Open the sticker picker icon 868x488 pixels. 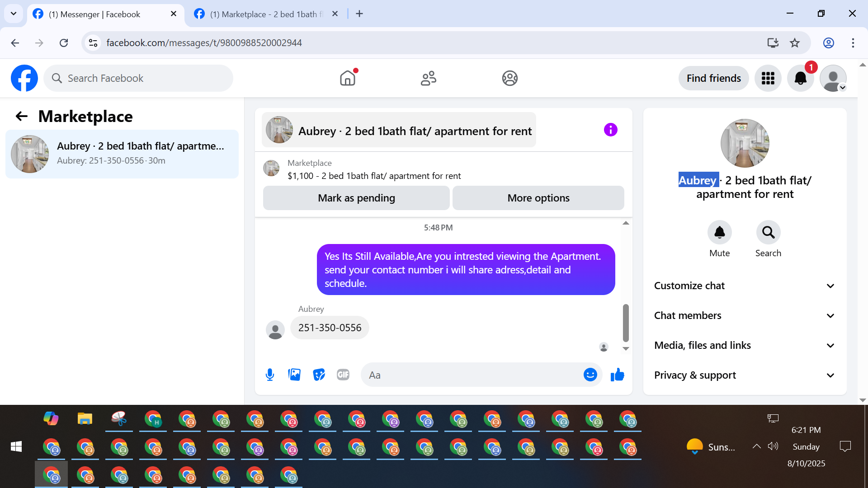point(319,375)
